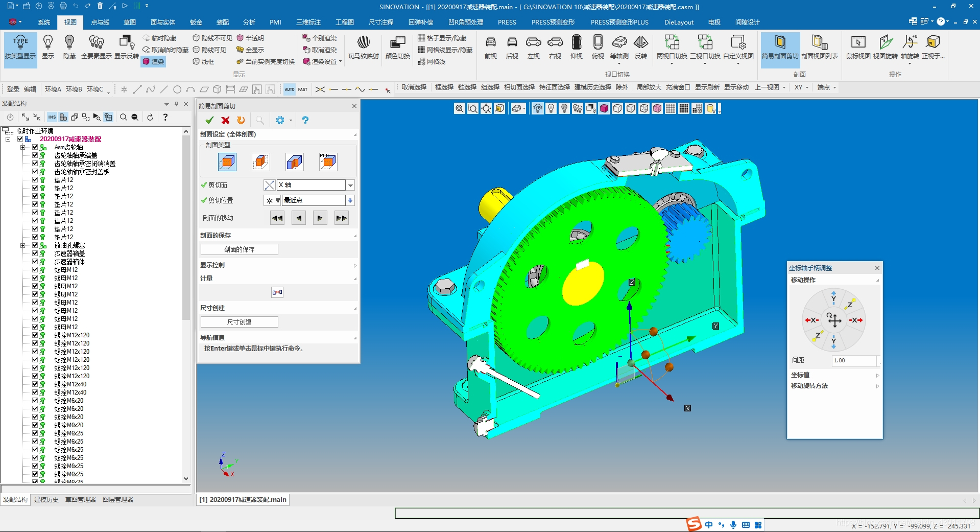Toggle 半透明 translucent display
This screenshot has height=532, width=980.
click(x=250, y=38)
